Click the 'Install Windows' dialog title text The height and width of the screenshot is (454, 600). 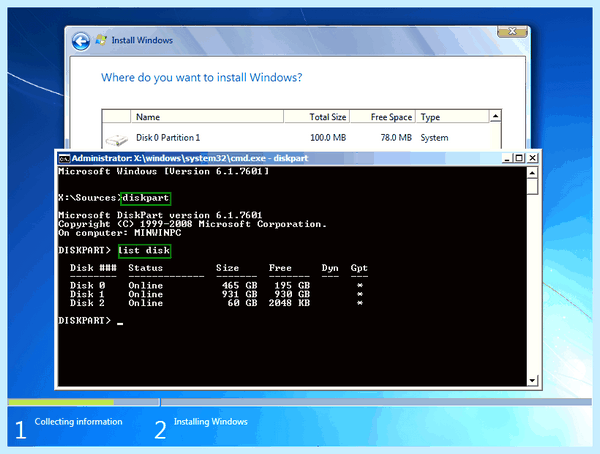click(x=142, y=40)
